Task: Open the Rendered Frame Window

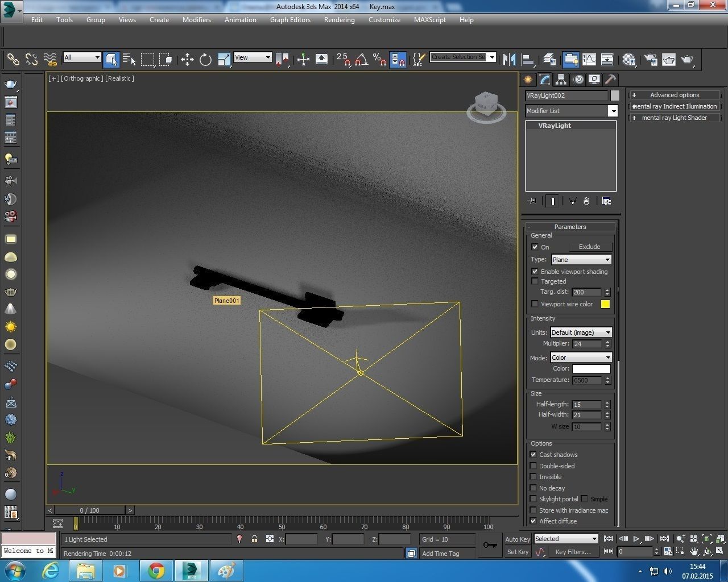Action: [669, 59]
